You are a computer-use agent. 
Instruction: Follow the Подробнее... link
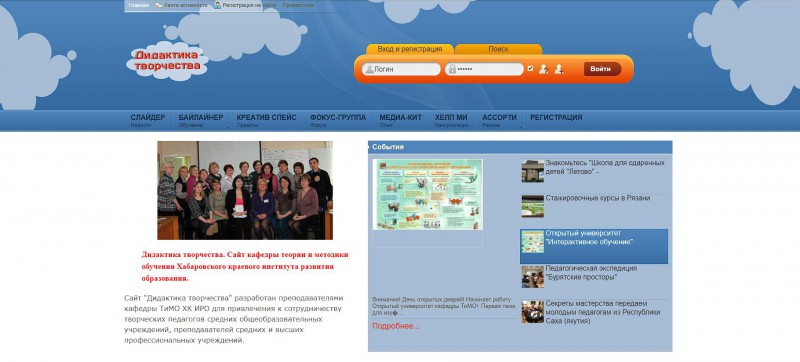tap(395, 326)
